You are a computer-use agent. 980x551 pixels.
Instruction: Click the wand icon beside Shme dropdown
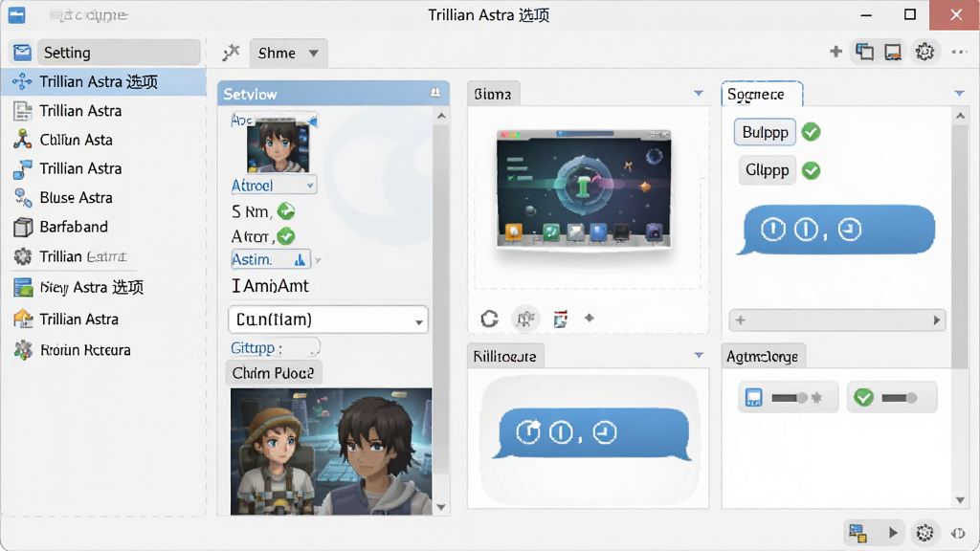(231, 53)
